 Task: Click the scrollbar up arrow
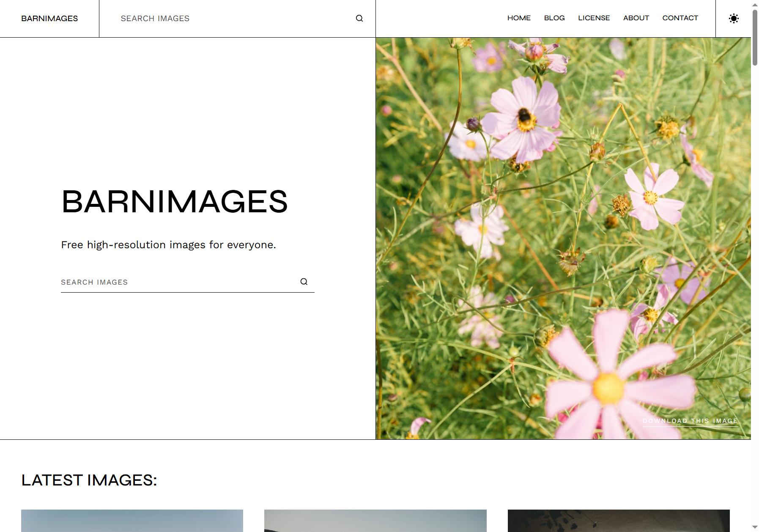coord(755,4)
